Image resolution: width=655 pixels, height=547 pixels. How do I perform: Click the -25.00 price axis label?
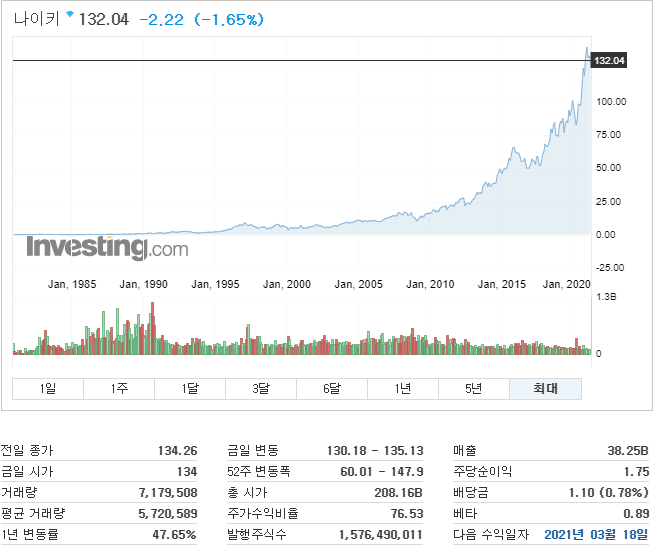click(610, 267)
